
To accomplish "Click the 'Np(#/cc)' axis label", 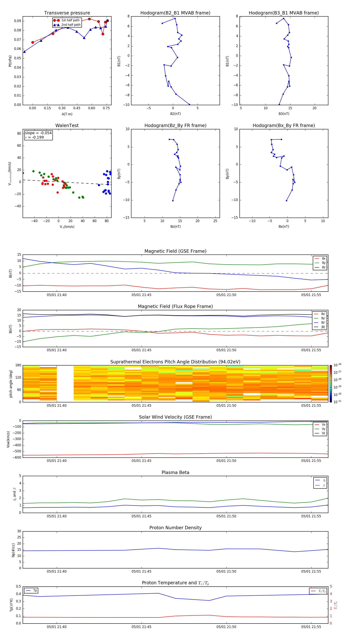I will pyautogui.click(x=13, y=550).
